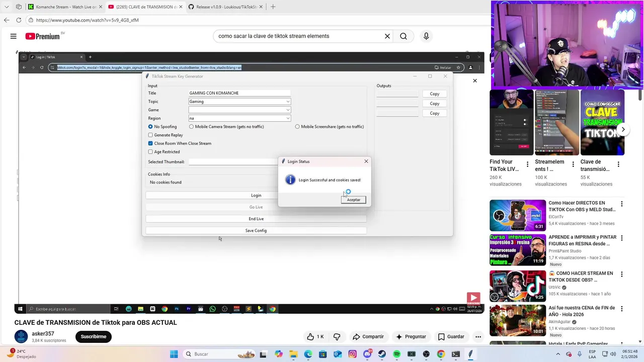Open Streamelements short thumbnail
Viewport: 644px width, 362px height.
[557, 122]
